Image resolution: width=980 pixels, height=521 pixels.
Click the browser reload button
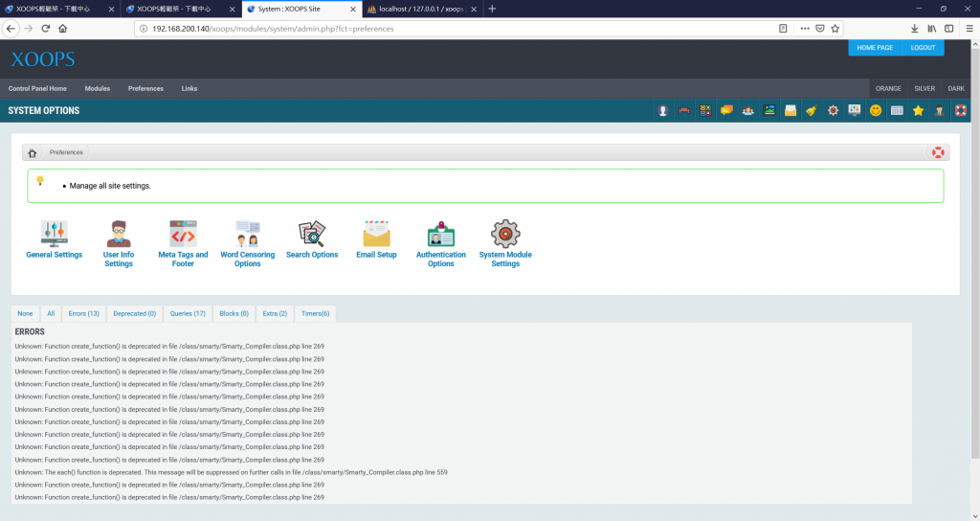(46, 29)
